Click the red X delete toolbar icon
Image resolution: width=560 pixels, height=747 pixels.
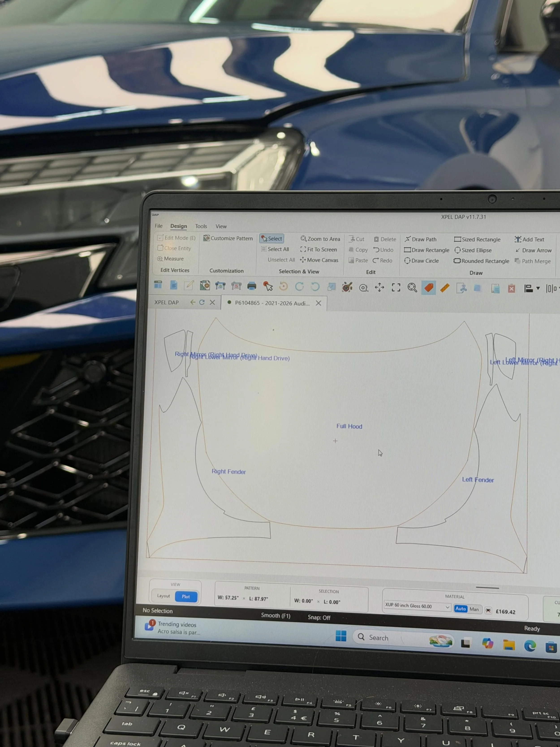pyautogui.click(x=511, y=289)
